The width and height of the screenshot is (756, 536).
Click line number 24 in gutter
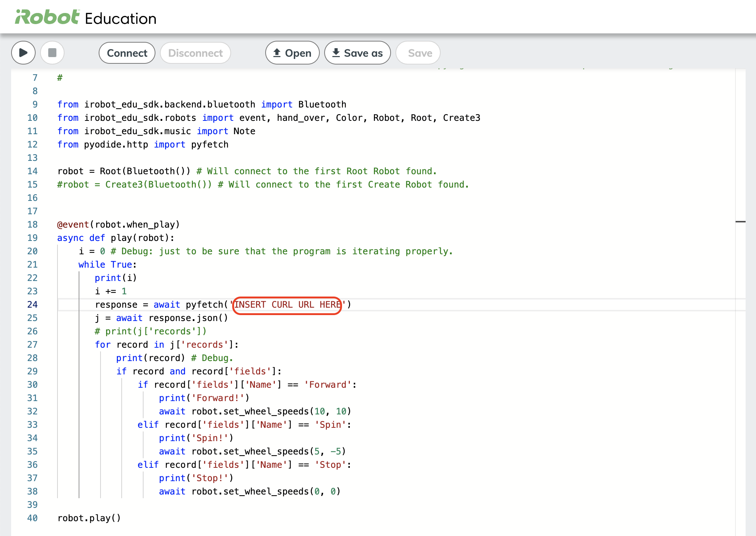click(x=33, y=305)
